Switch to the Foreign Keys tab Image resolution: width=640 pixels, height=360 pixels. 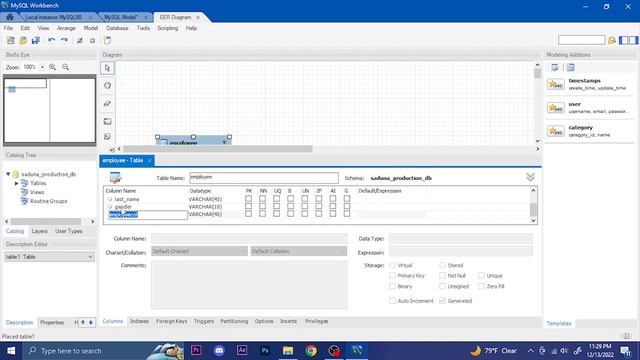click(171, 321)
